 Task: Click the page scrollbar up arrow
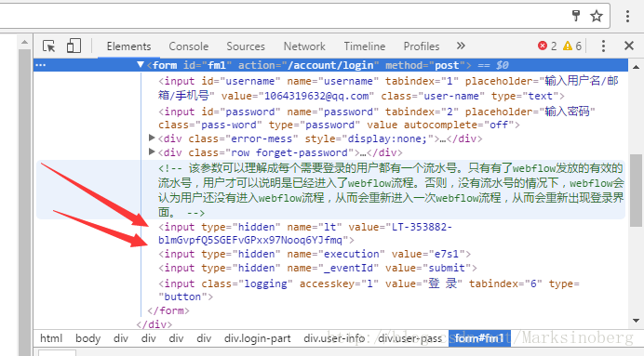point(24,42)
